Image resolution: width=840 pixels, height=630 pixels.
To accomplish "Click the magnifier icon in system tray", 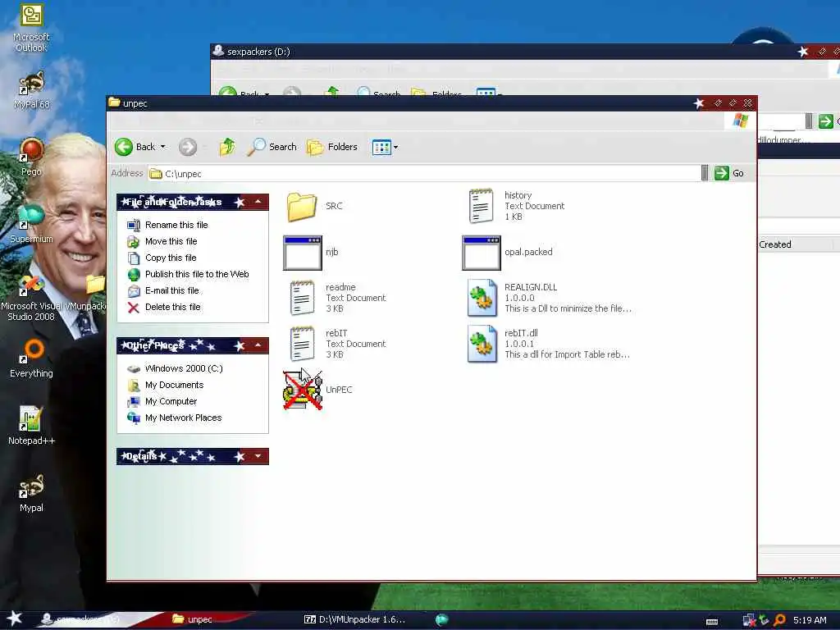I will point(779,620).
